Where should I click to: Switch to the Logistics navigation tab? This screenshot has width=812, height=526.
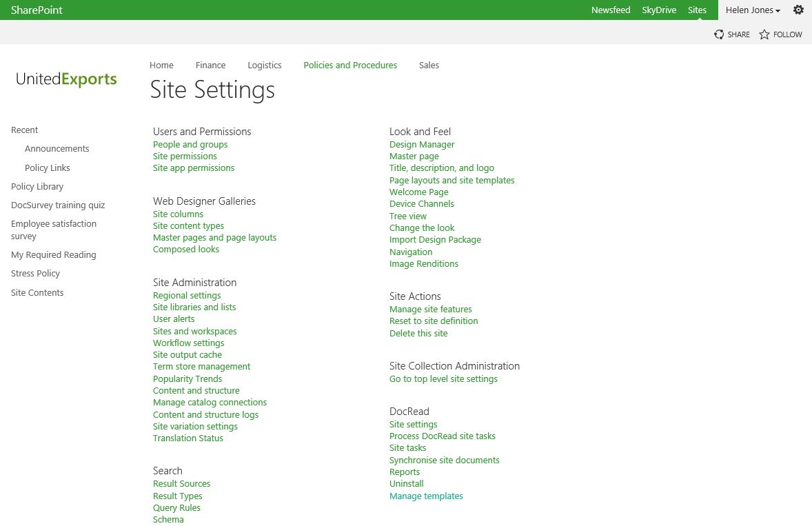265,65
